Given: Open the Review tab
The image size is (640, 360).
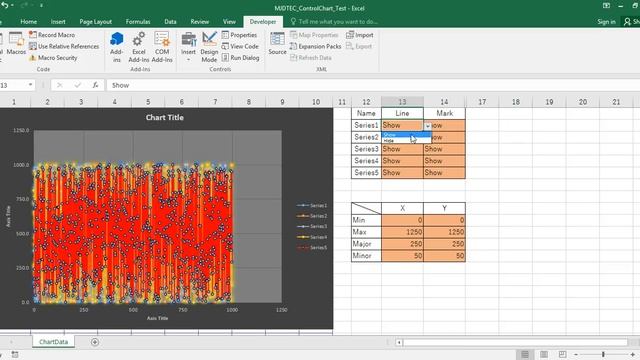Looking at the screenshot, I should tap(200, 22).
